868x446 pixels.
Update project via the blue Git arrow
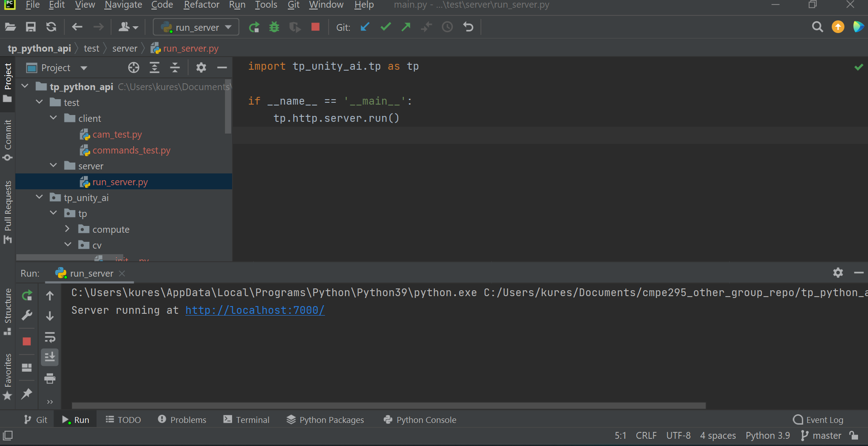tap(365, 27)
